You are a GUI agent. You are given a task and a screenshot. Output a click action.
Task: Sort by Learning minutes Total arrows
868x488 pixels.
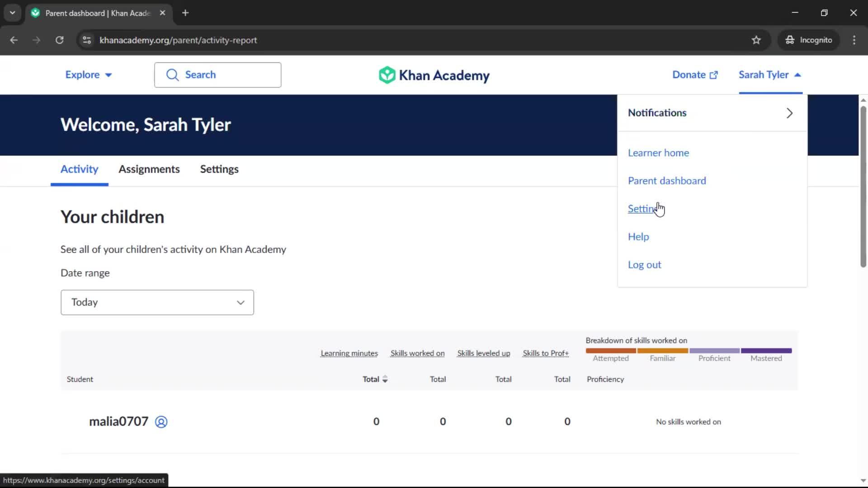click(x=385, y=379)
